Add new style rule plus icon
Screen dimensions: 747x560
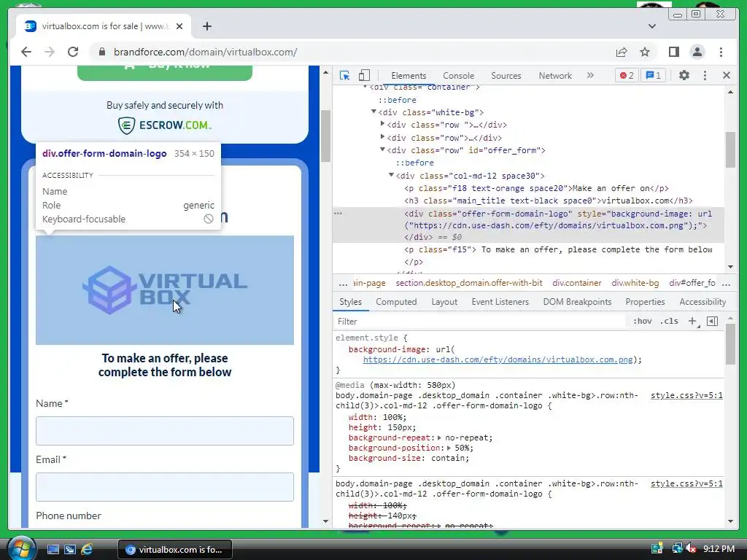point(693,322)
